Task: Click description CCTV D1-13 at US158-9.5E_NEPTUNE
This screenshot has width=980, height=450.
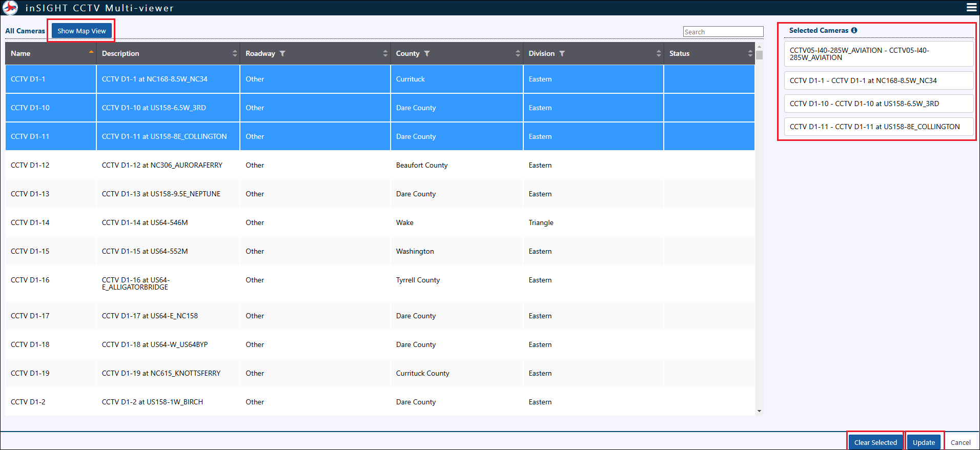Action: coord(161,194)
